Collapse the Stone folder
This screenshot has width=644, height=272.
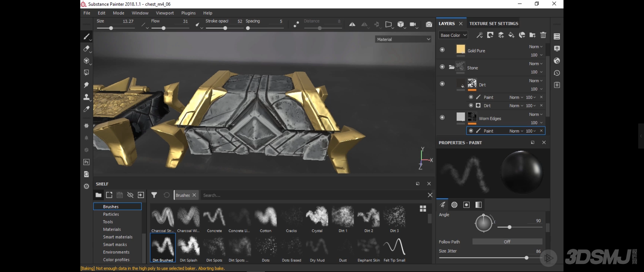[x=452, y=67]
